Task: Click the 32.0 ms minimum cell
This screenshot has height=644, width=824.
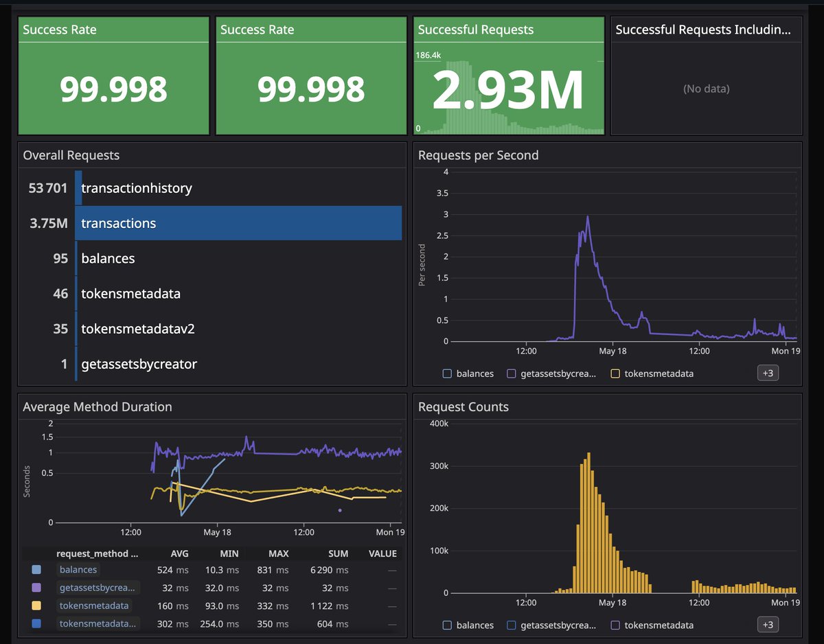Action: [x=221, y=588]
